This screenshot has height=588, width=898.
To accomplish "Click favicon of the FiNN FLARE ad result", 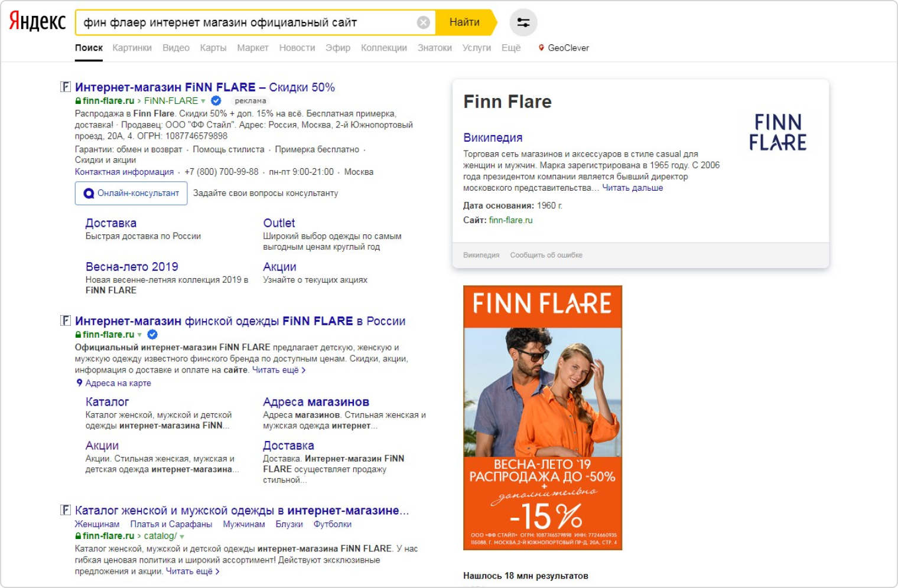I will point(66,87).
